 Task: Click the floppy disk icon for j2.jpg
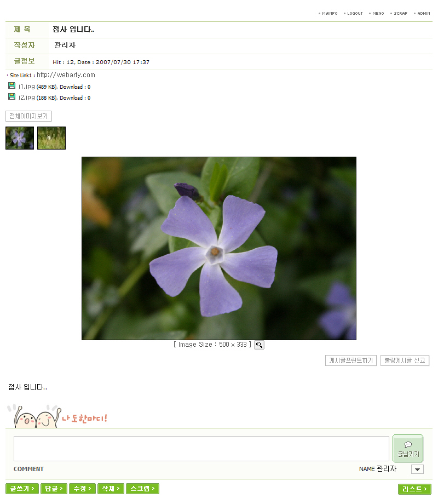[x=11, y=96]
